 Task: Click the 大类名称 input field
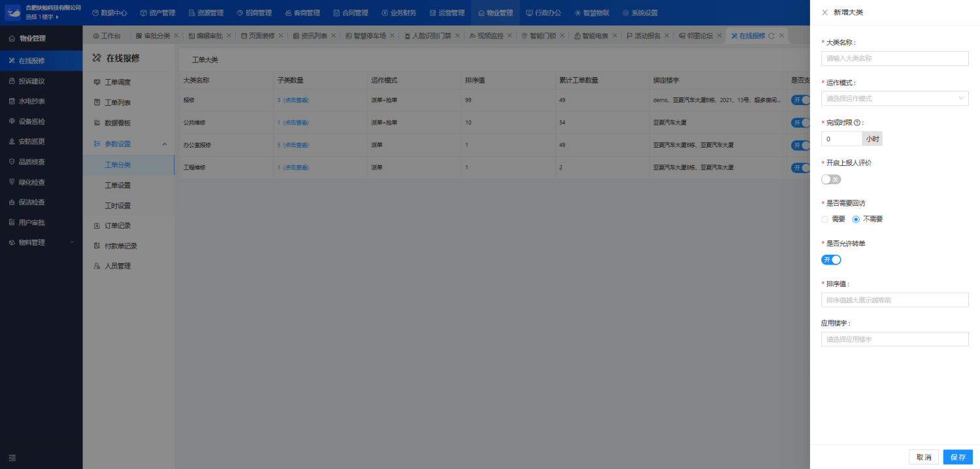coord(894,58)
